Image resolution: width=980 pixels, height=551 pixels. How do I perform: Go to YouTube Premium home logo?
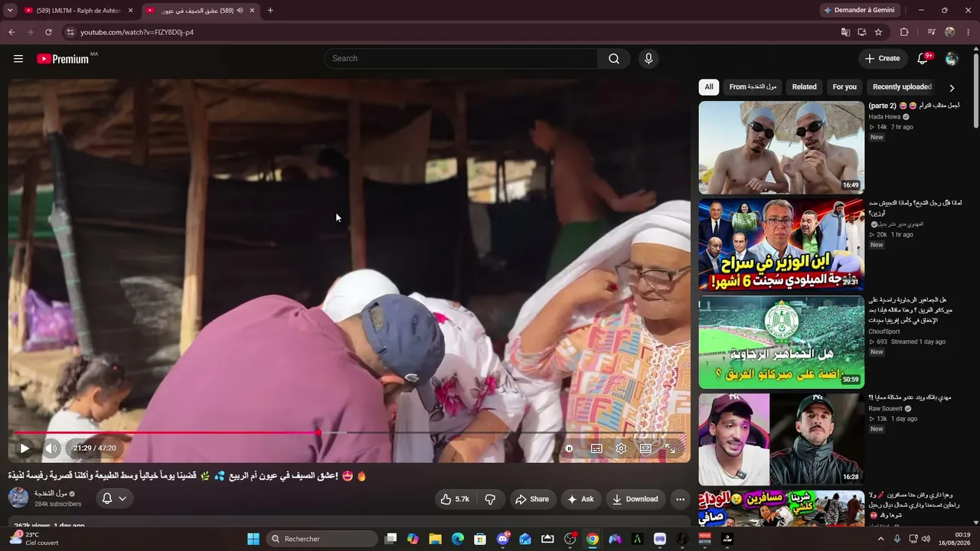pos(63,59)
